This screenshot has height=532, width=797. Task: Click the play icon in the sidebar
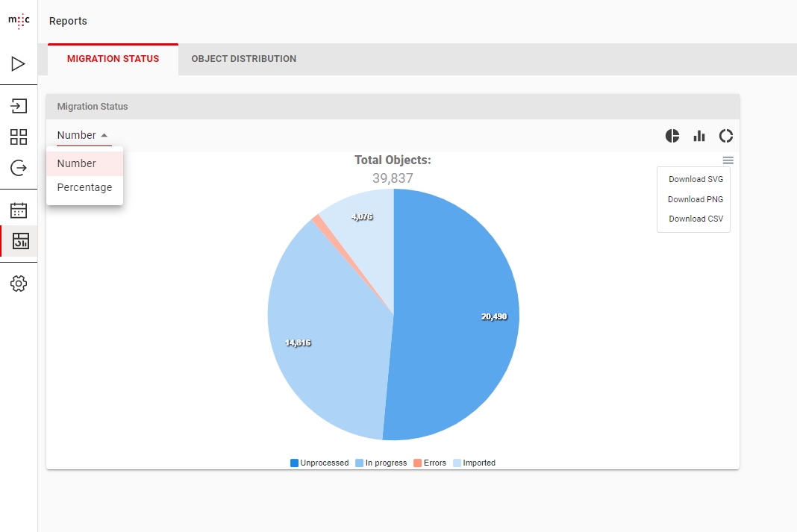click(x=19, y=64)
